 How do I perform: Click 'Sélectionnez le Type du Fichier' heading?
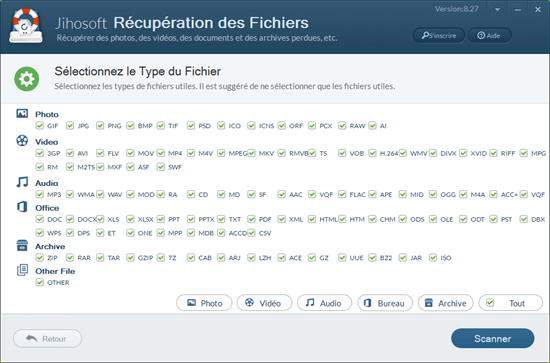click(138, 72)
